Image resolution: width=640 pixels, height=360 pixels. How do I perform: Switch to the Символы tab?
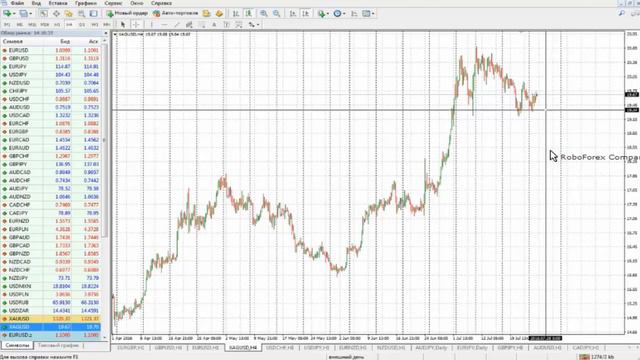click(17, 345)
